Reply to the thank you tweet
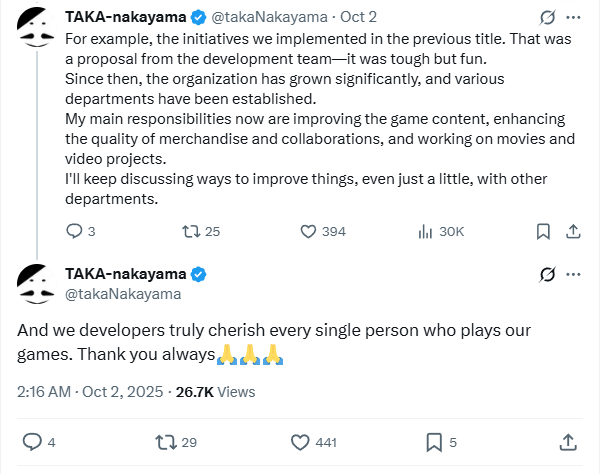 (32, 441)
